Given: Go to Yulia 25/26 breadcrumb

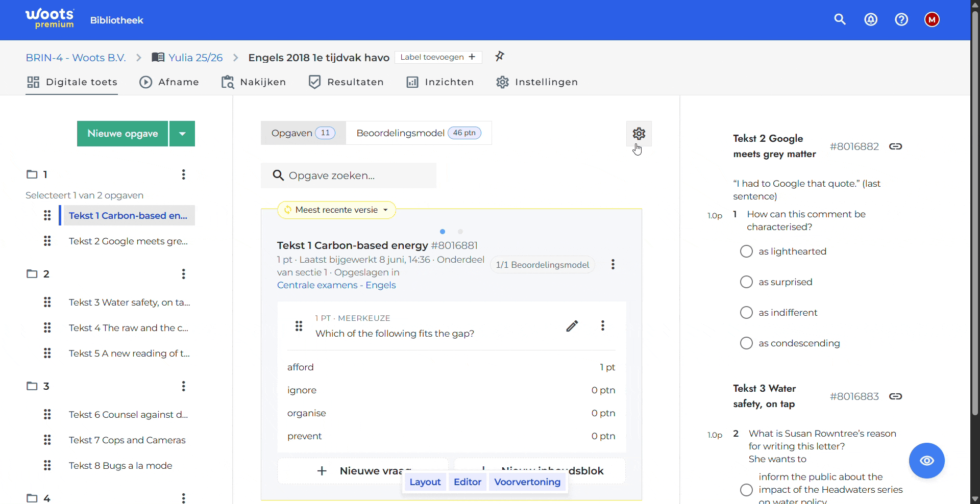Looking at the screenshot, I should [187, 58].
